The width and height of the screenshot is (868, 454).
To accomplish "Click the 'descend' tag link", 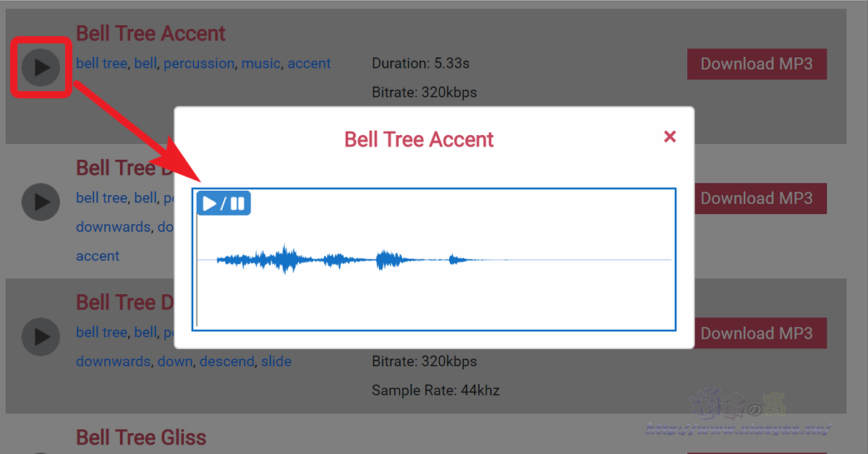I will [x=227, y=361].
